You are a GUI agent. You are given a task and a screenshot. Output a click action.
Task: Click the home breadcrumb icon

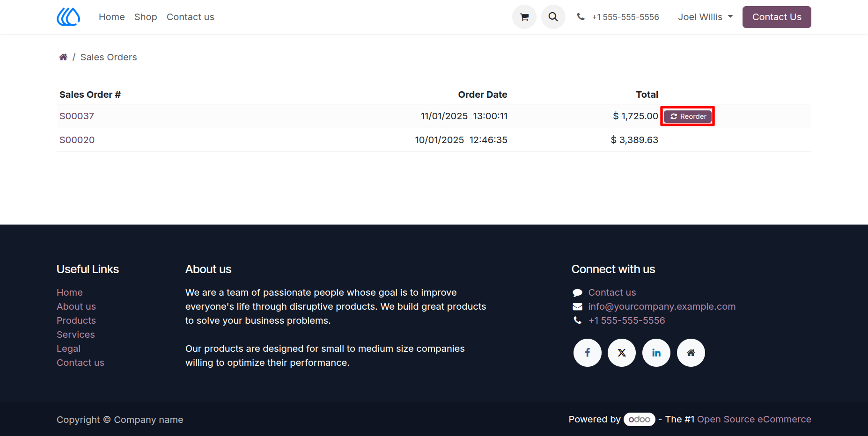(63, 57)
